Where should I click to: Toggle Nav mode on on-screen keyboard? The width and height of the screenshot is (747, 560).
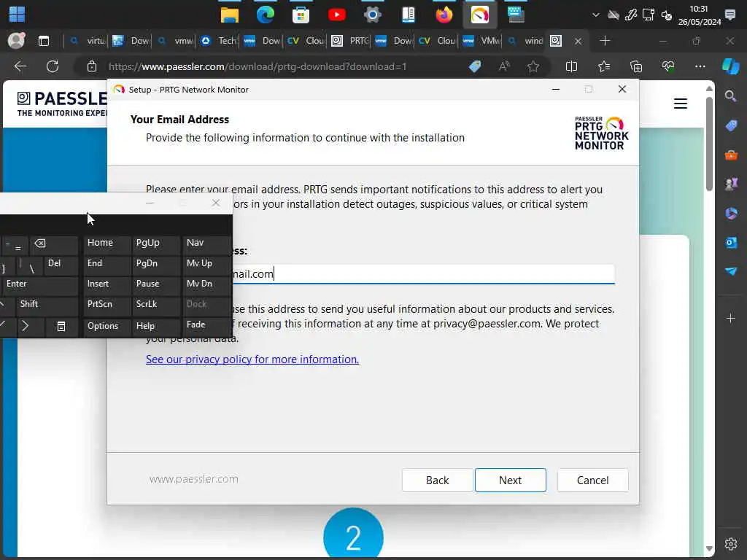click(x=206, y=245)
